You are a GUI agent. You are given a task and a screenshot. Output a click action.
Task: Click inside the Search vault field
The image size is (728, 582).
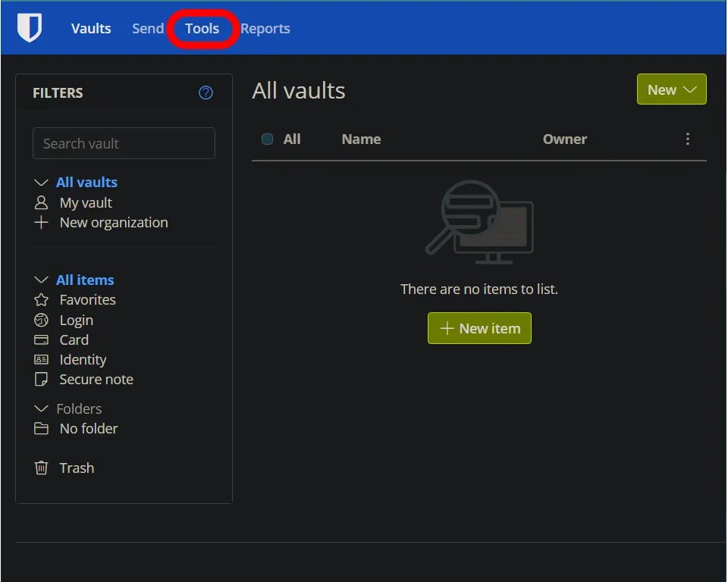[124, 143]
